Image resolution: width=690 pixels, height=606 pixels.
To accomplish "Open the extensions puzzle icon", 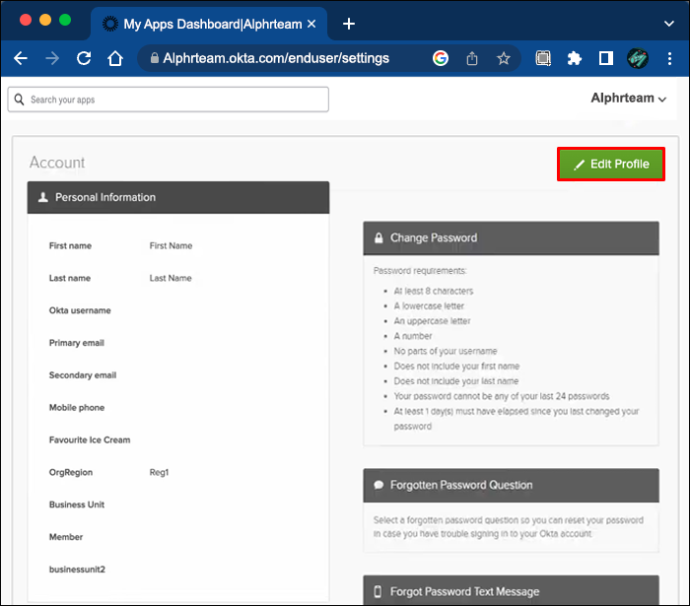I will point(574,58).
